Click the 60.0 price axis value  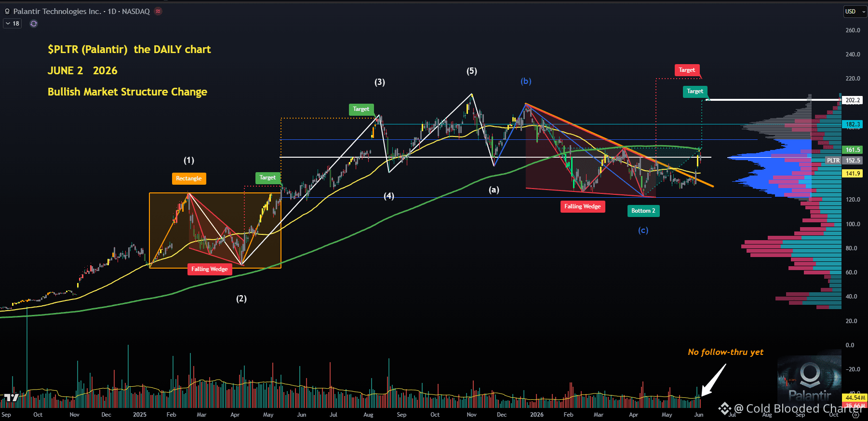click(851, 272)
